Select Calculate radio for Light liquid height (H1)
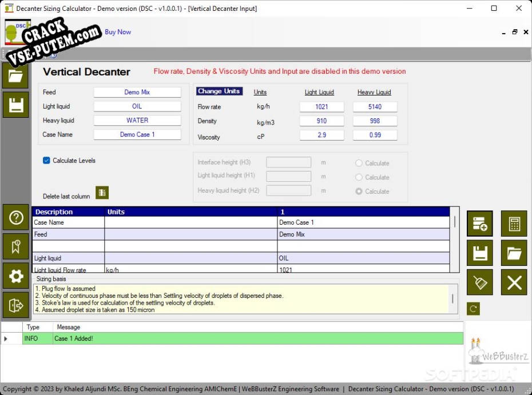 pos(359,177)
